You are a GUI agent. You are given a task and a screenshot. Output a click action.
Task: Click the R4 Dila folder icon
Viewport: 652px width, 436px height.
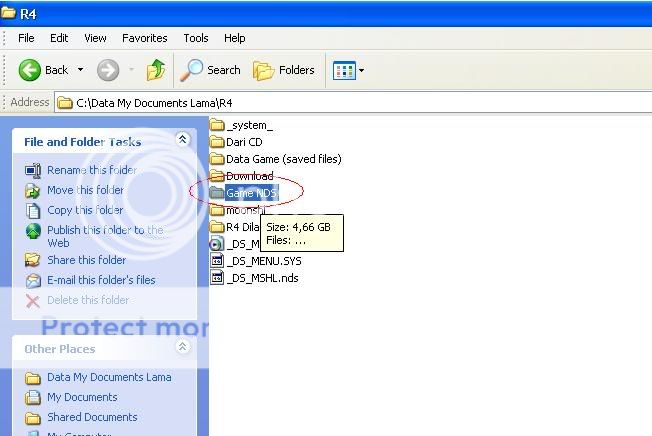tap(217, 227)
